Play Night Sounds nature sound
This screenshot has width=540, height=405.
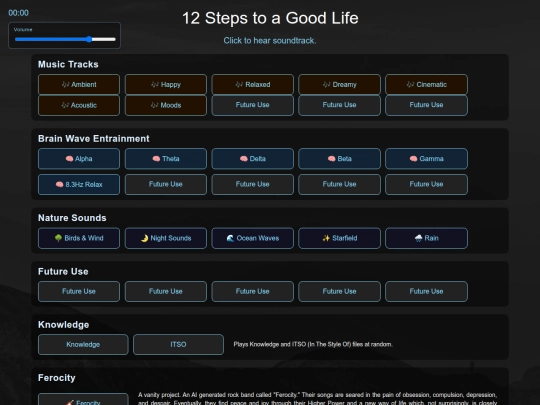(166, 238)
